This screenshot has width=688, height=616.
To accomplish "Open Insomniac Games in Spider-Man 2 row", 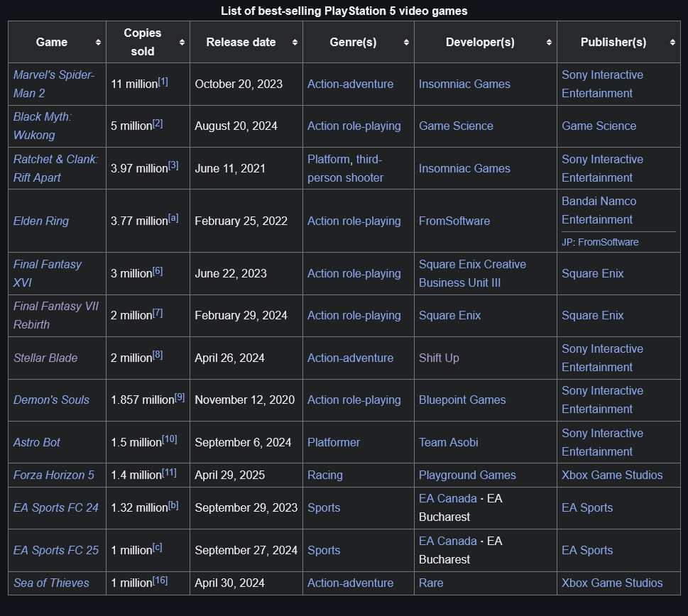I will coord(464,84).
